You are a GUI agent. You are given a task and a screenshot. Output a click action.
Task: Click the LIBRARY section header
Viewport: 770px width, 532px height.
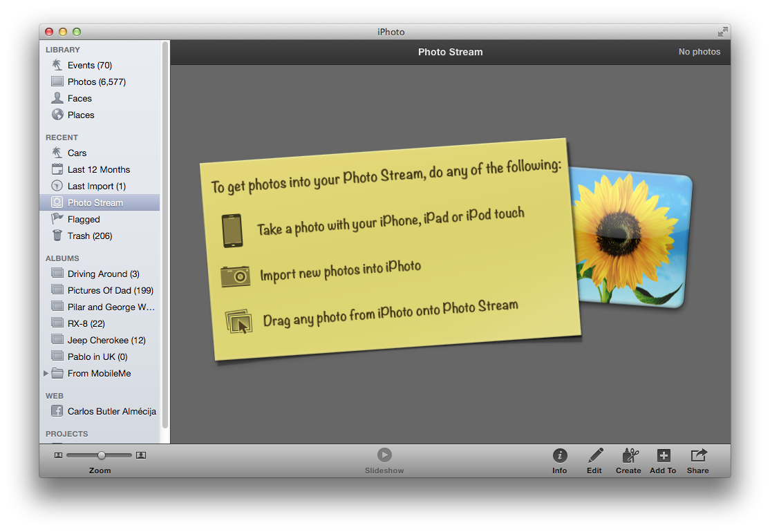coord(63,50)
